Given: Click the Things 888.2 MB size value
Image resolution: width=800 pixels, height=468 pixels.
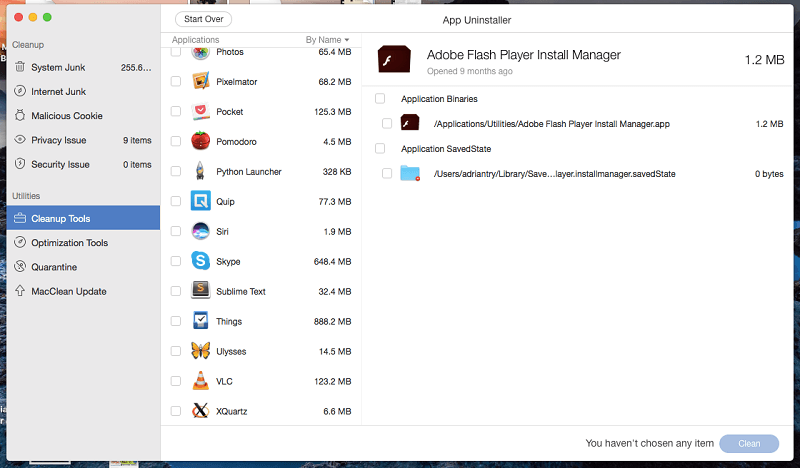Looking at the screenshot, I should 333,322.
